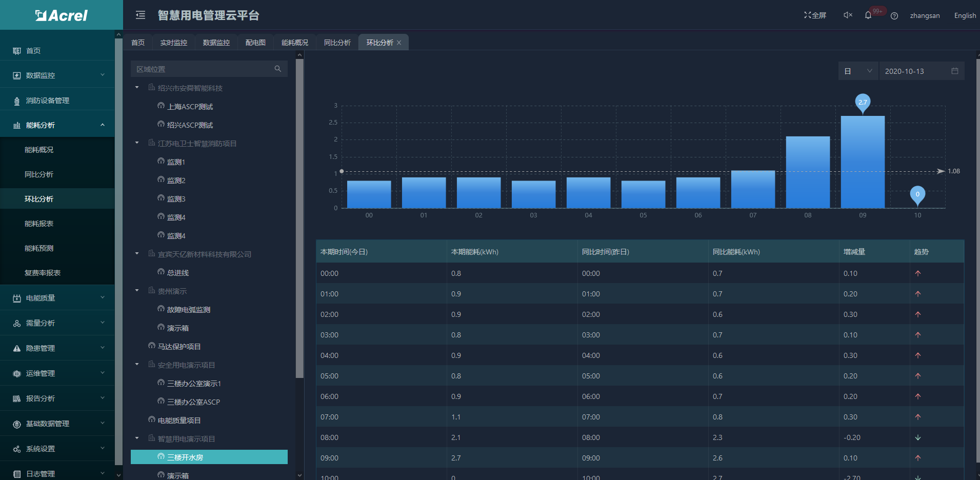
Task: Click the left sidebar vertical scrollbar
Action: pyautogui.click(x=118, y=251)
